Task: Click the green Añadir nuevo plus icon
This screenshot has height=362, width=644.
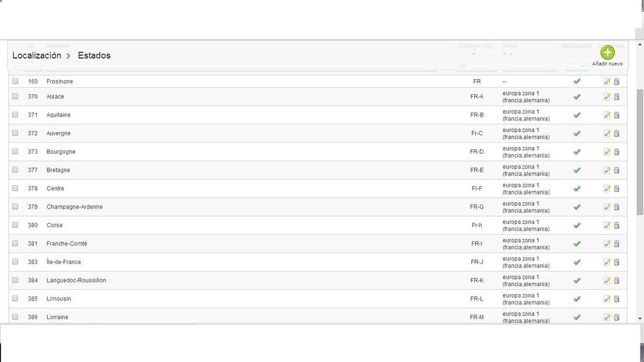Action: tap(608, 53)
